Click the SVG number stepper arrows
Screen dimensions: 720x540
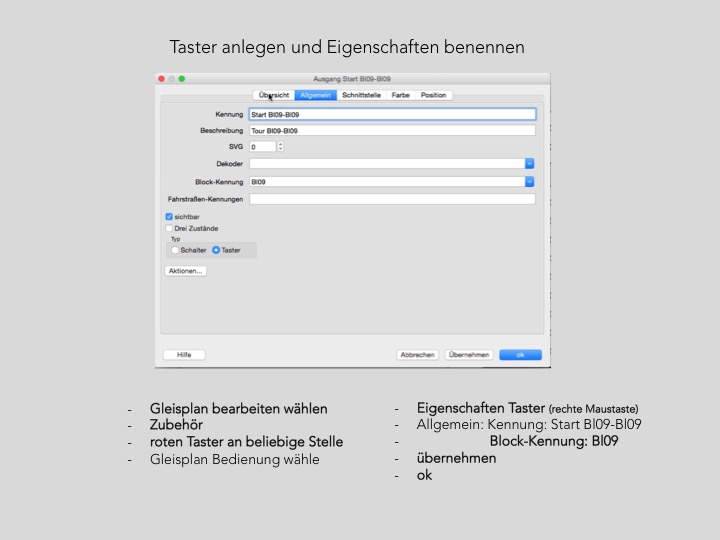click(x=280, y=146)
